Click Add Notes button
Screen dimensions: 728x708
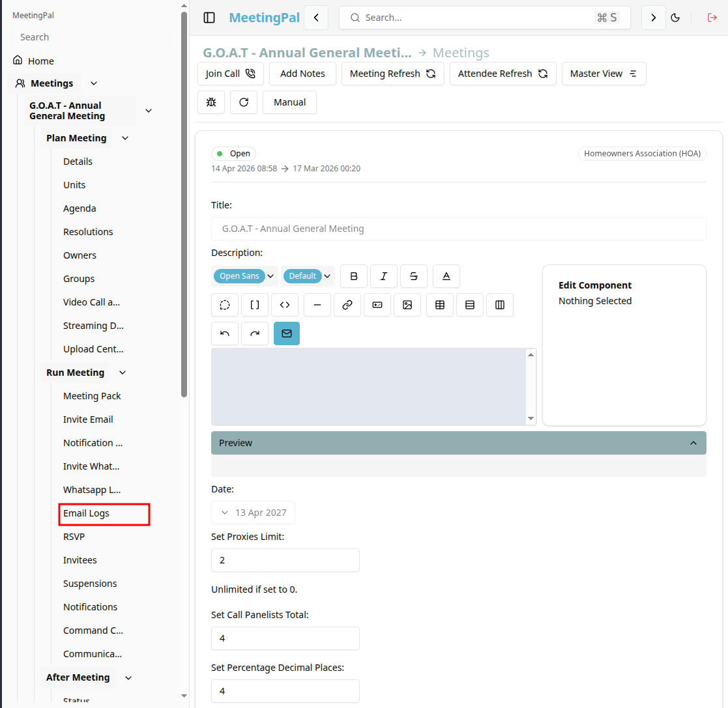pyautogui.click(x=302, y=74)
